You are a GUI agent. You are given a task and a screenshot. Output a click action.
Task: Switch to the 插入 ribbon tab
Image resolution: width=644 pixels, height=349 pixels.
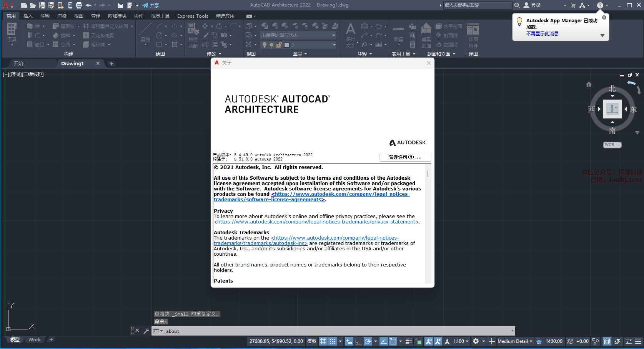click(x=28, y=16)
